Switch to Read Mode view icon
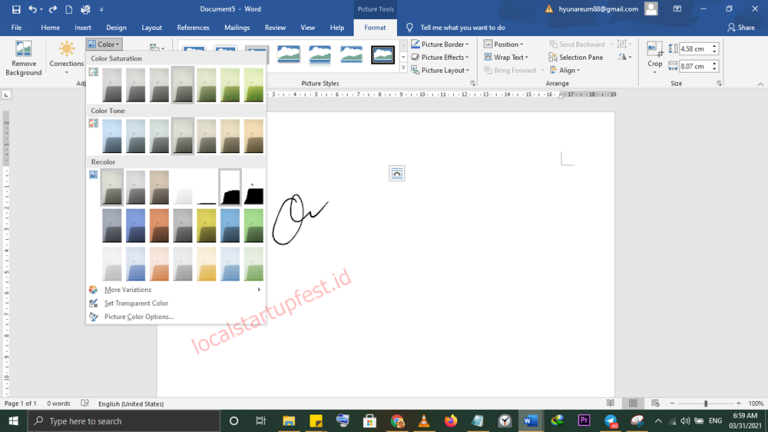The height and width of the screenshot is (432, 768). (x=610, y=403)
